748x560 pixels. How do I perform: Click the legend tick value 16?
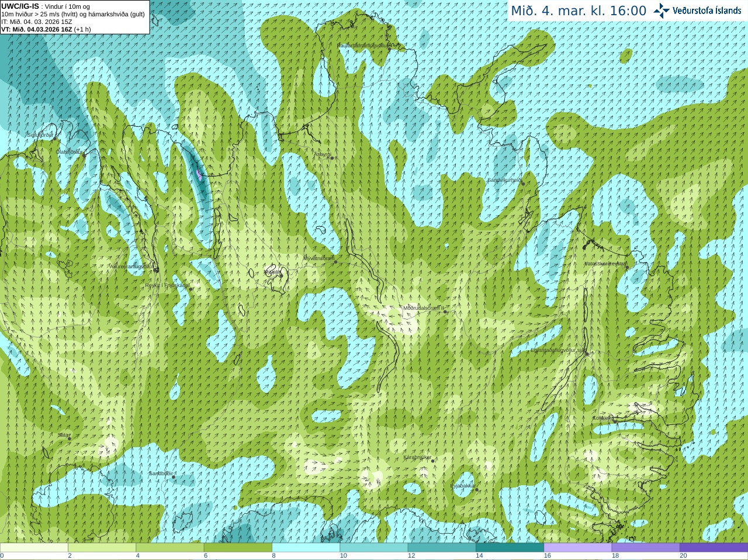tap(547, 556)
